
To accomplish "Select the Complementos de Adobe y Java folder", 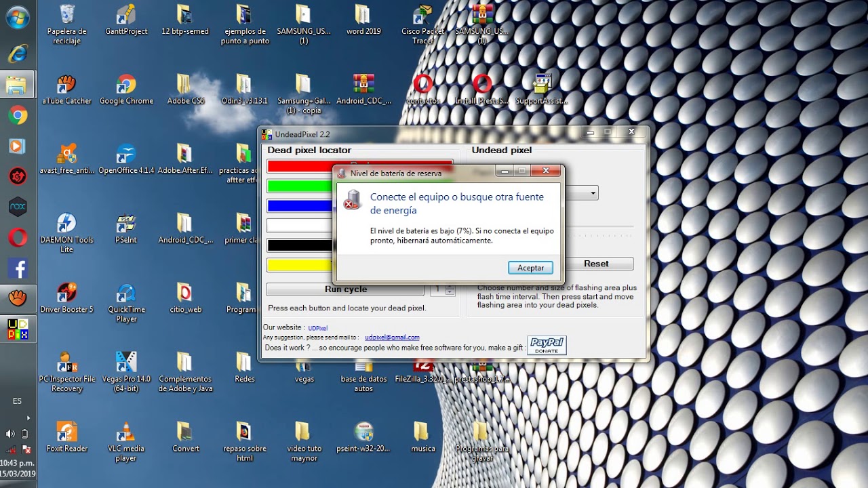I will pyautogui.click(x=185, y=372).
